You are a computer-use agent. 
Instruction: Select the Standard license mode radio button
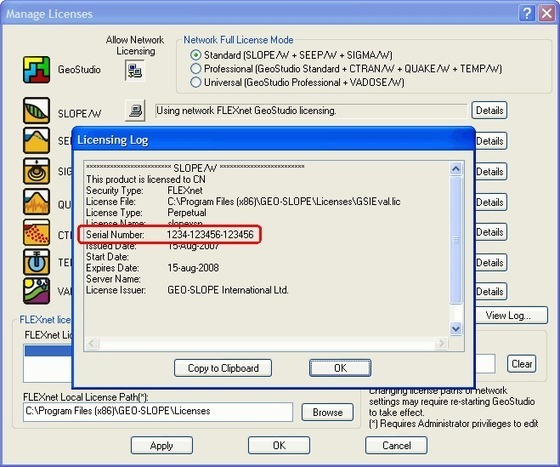point(195,55)
